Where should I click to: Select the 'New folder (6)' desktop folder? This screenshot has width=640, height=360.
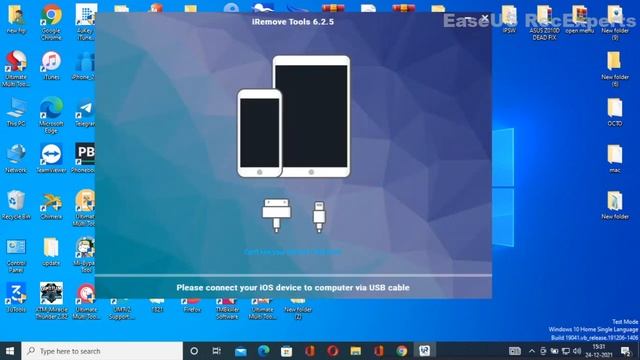[x=615, y=69]
